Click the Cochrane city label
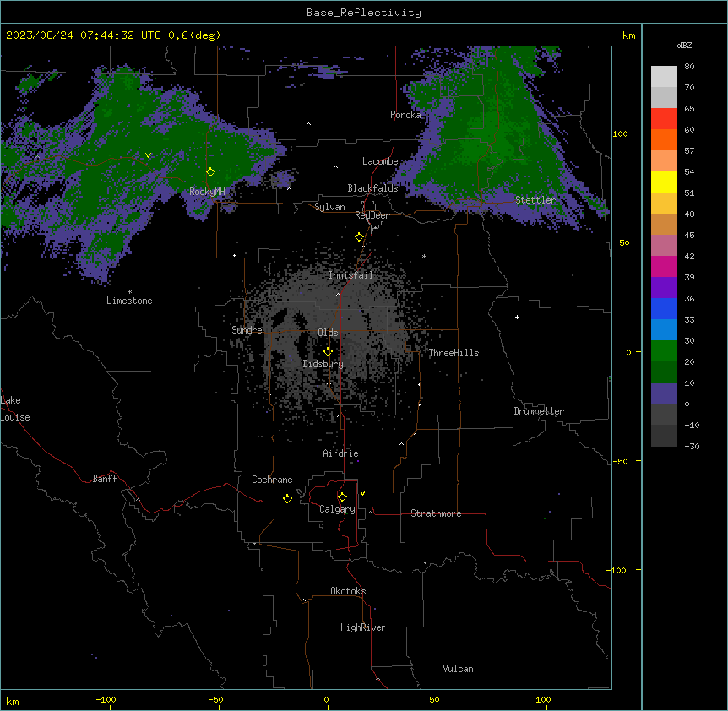This screenshot has width=728, height=711. [272, 480]
